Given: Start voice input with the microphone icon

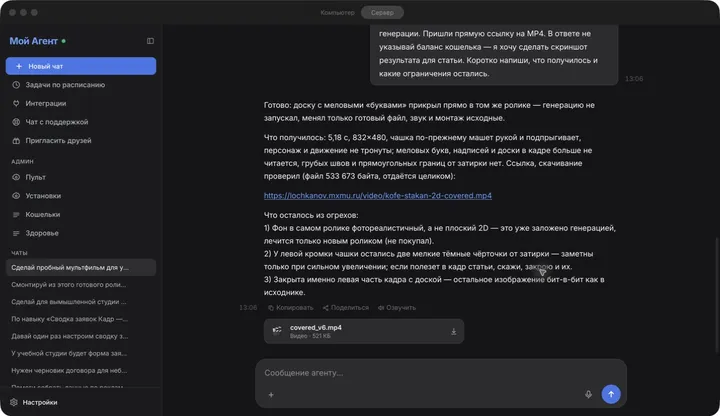Looking at the screenshot, I should (x=588, y=394).
